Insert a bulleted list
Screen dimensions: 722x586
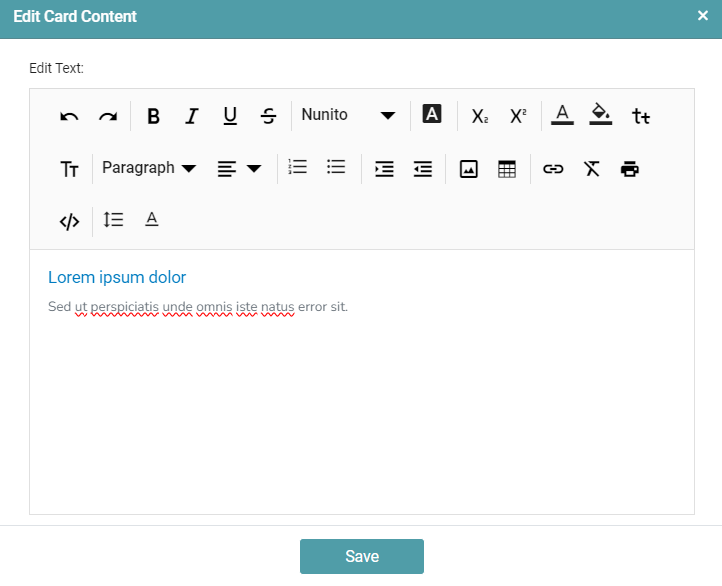336,167
